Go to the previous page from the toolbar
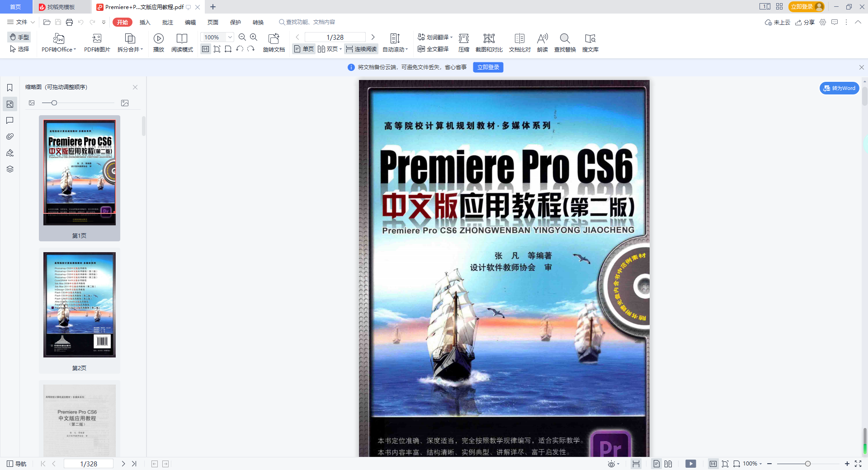Viewport: 868px width, 470px height. [297, 37]
